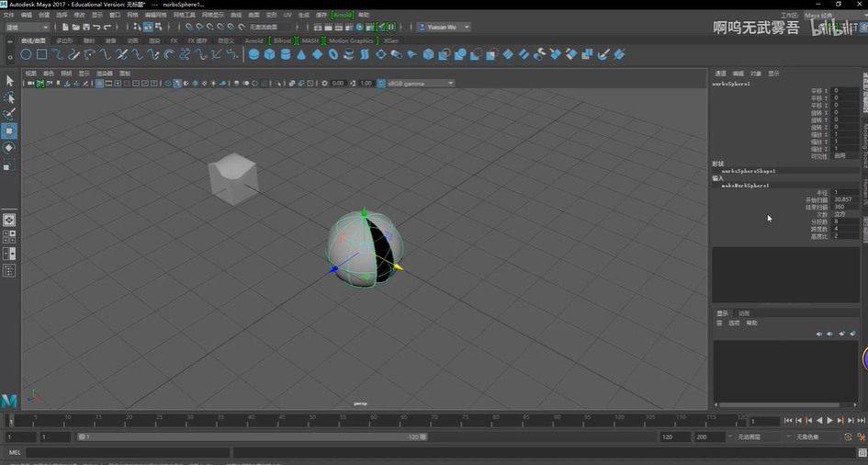Toggle viewport use all lights bulb icon
The width and height of the screenshot is (868, 465).
pos(213,83)
